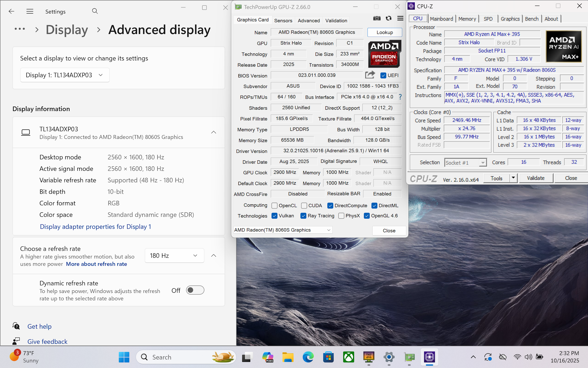Viewport: 588px width, 368px height.
Task: Open Microsoft Edge from taskbar
Action: [x=308, y=357]
